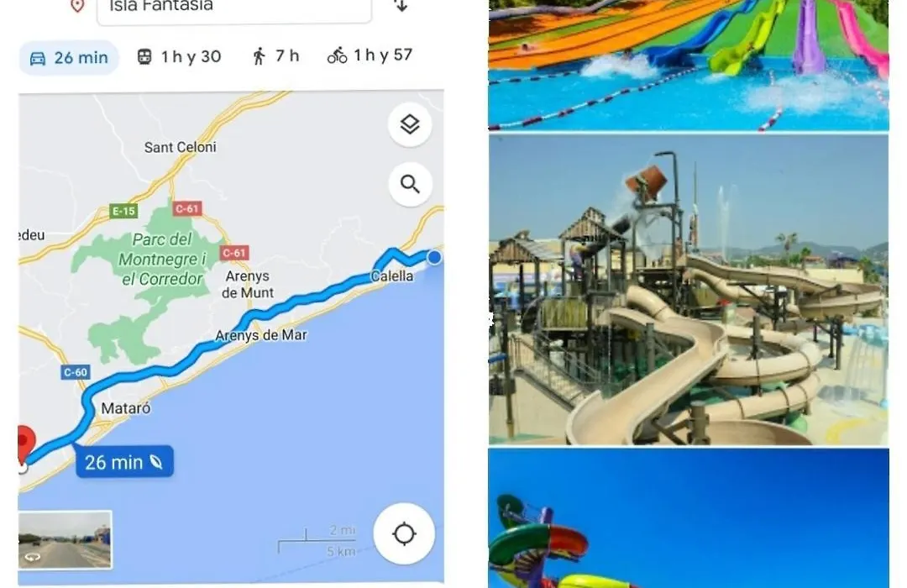Select cycling 1 h y 57 mode
Image resolution: width=907 pixels, height=588 pixels.
(x=370, y=55)
